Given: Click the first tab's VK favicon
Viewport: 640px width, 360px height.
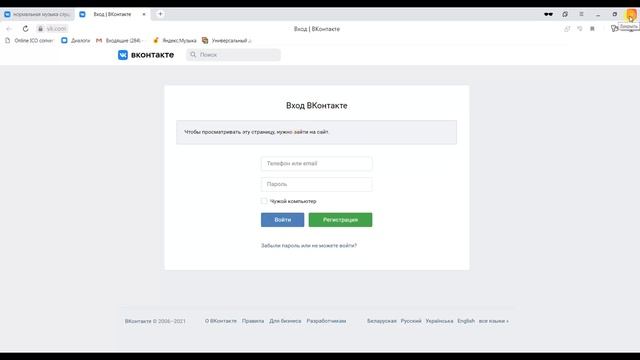Looking at the screenshot, I should click(x=7, y=14).
